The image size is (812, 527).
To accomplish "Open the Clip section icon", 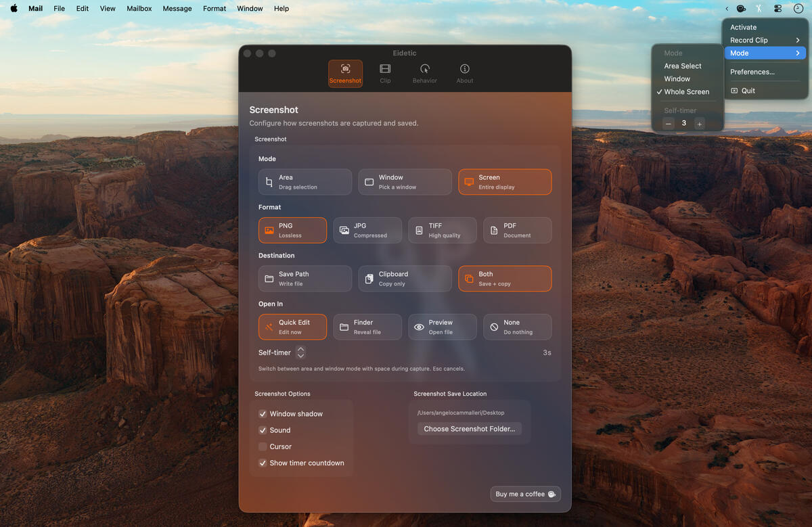I will tap(385, 69).
